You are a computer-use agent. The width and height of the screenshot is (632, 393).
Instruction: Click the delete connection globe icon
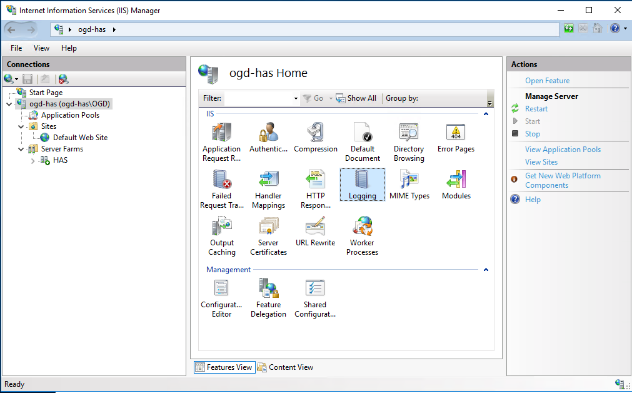pyautogui.click(x=63, y=79)
